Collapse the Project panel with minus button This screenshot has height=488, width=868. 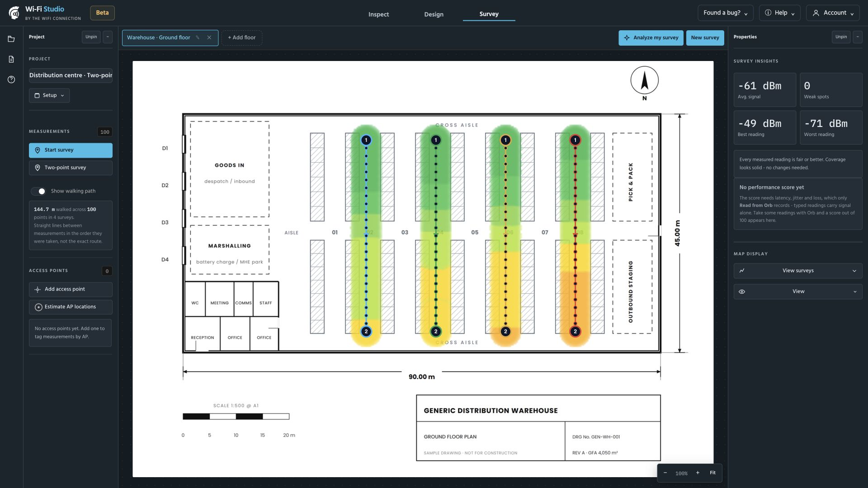click(108, 37)
